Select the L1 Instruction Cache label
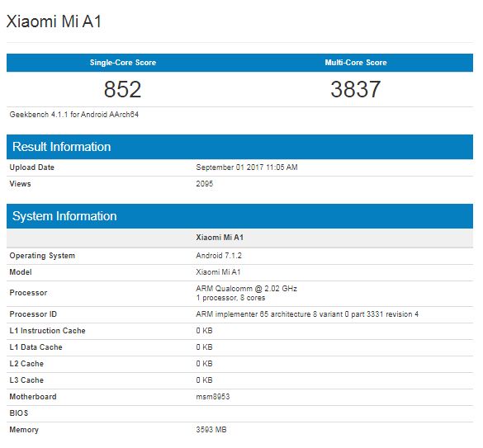The image size is (483, 448). 47,331
